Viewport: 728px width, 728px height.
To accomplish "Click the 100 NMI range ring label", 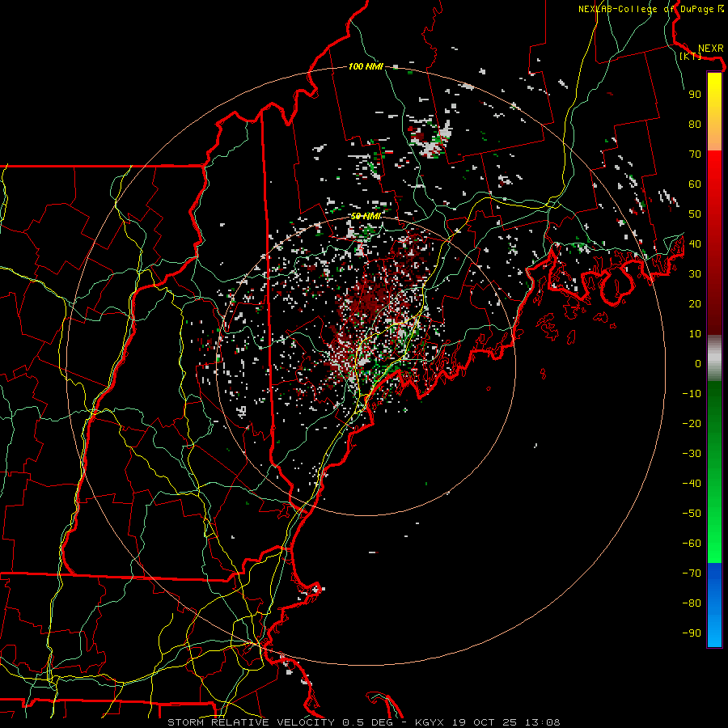I will (x=366, y=67).
